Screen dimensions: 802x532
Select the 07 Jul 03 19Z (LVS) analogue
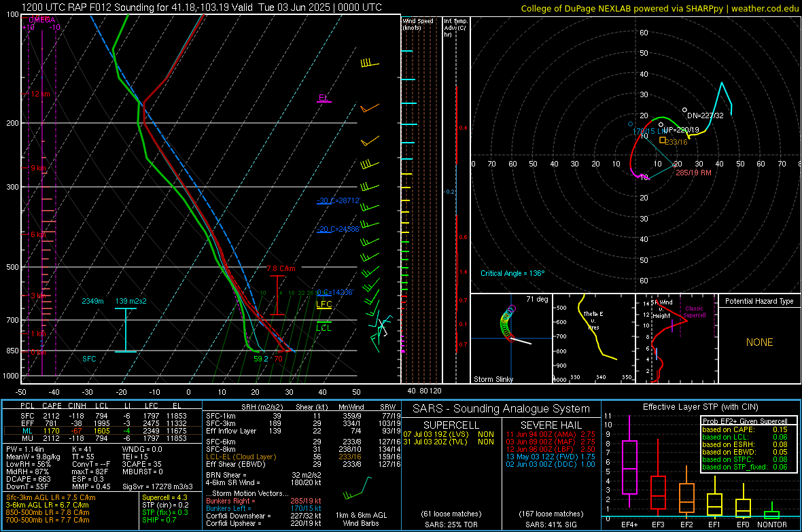(x=449, y=434)
